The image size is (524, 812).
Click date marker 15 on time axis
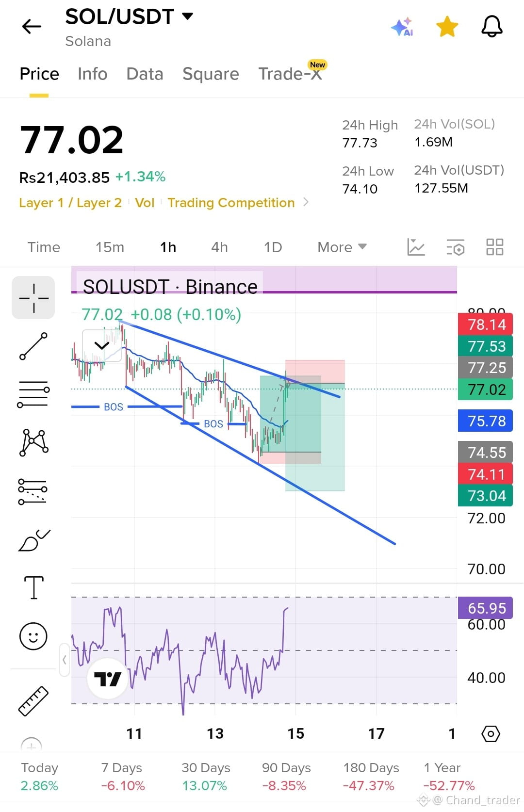(x=295, y=733)
